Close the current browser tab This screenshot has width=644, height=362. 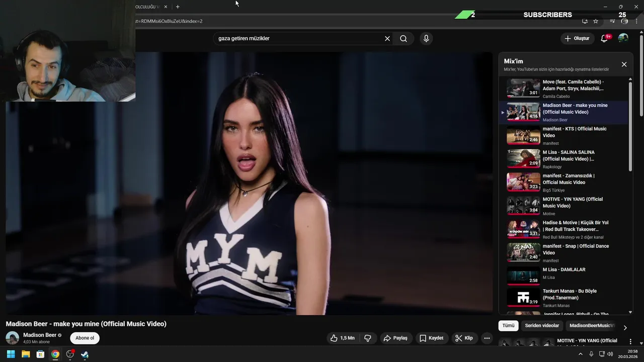[166, 7]
